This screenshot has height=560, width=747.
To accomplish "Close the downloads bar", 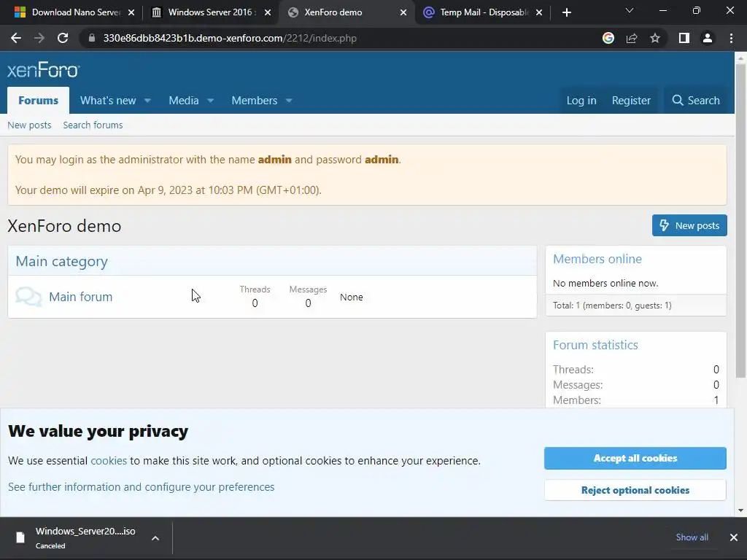I will coord(734,537).
